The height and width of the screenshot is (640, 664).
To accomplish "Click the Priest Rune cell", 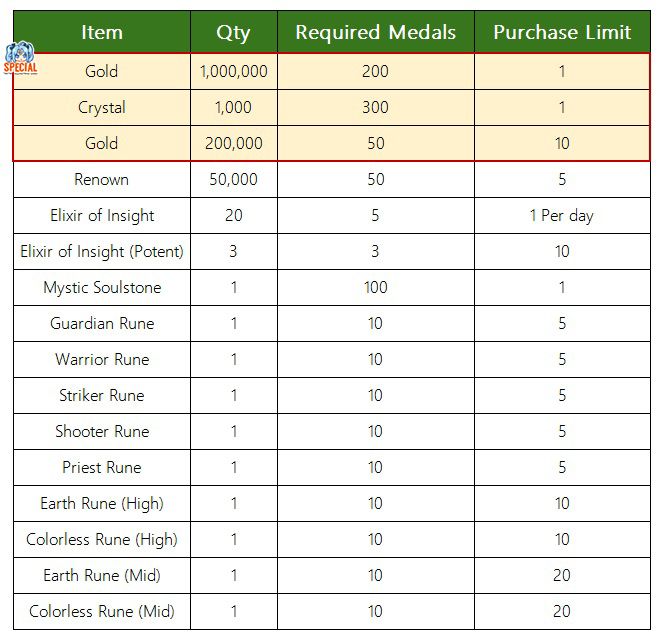I will pyautogui.click(x=102, y=467).
